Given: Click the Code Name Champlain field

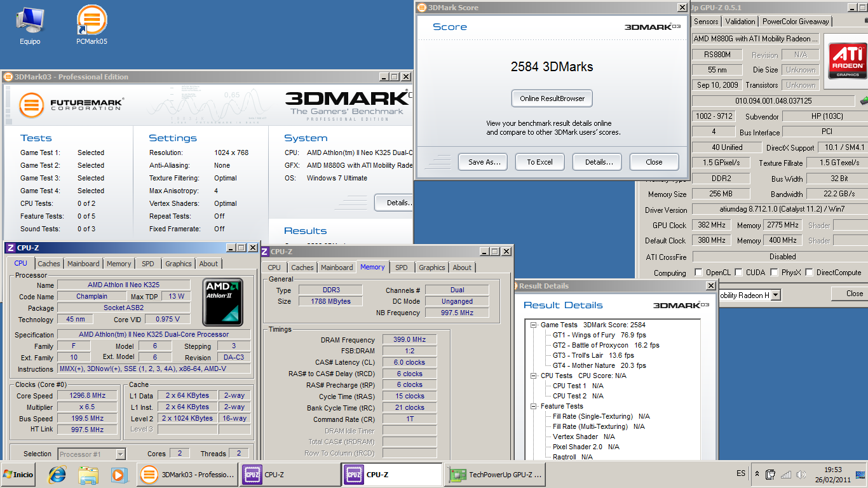Looking at the screenshot, I should coord(92,296).
